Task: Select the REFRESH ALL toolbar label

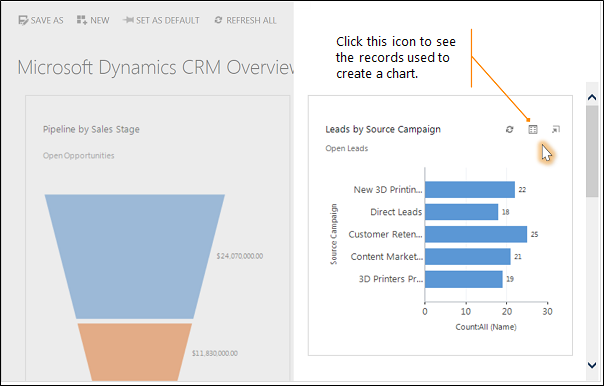Action: (x=251, y=20)
